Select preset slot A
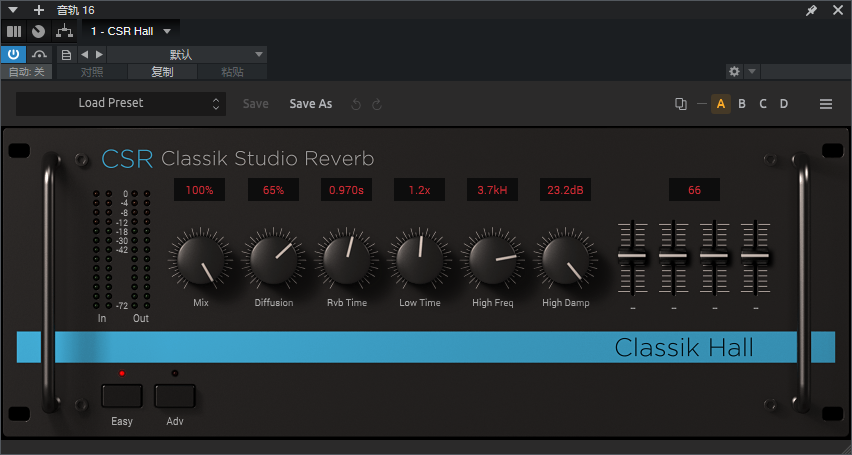Image resolution: width=852 pixels, height=455 pixels. coord(721,104)
